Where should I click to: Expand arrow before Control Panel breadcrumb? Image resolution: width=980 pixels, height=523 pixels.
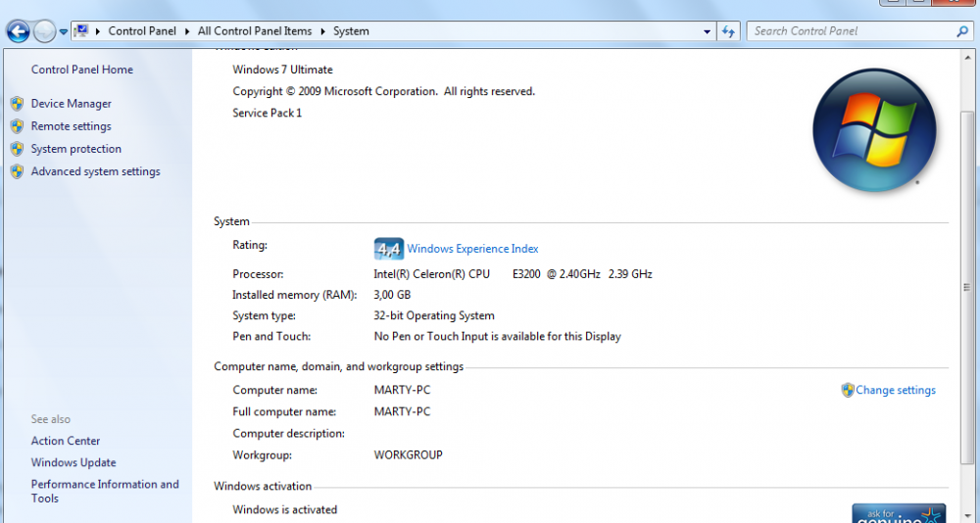98,31
